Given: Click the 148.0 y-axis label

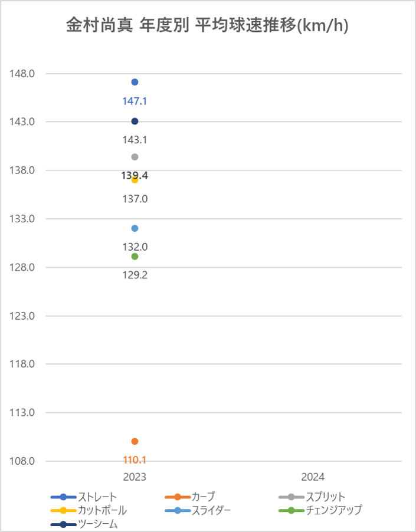Looking at the screenshot, I should click(x=22, y=74).
